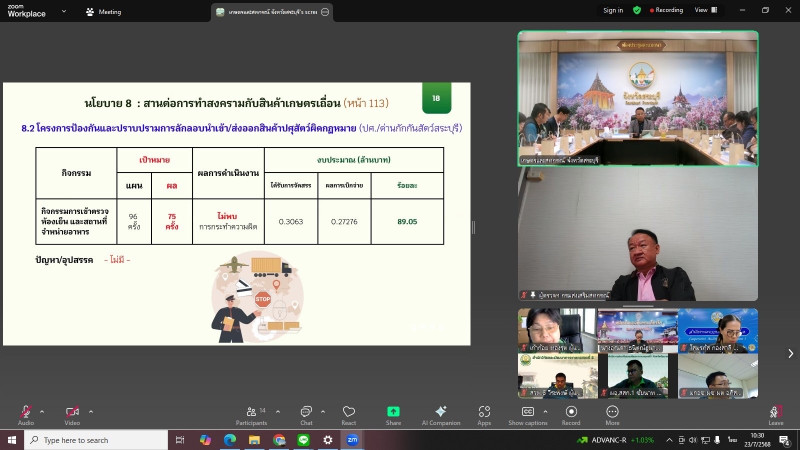Click the Record icon
This screenshot has height=450, width=800.
tap(571, 412)
